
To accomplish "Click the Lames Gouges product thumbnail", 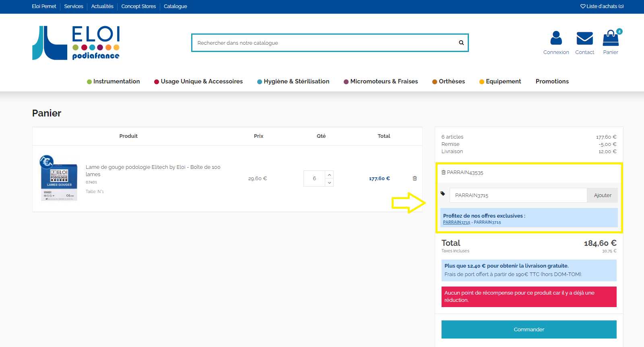I will pyautogui.click(x=59, y=178).
